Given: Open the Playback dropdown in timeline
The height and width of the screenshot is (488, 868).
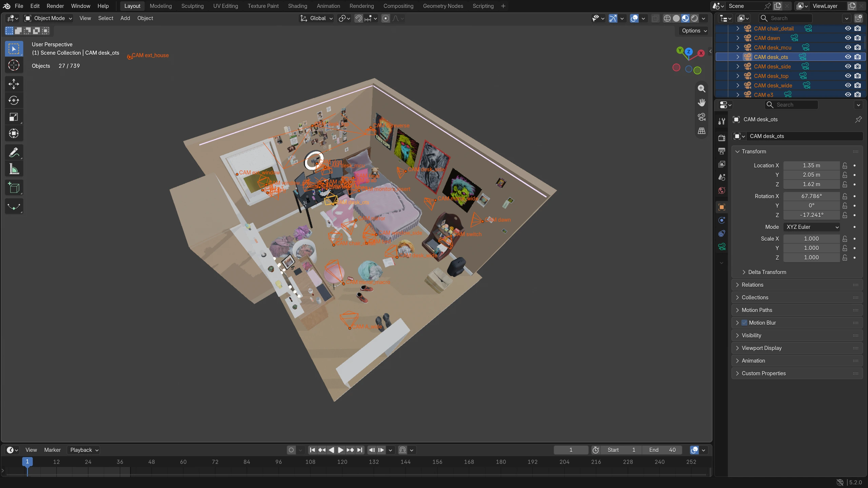Looking at the screenshot, I should point(83,450).
